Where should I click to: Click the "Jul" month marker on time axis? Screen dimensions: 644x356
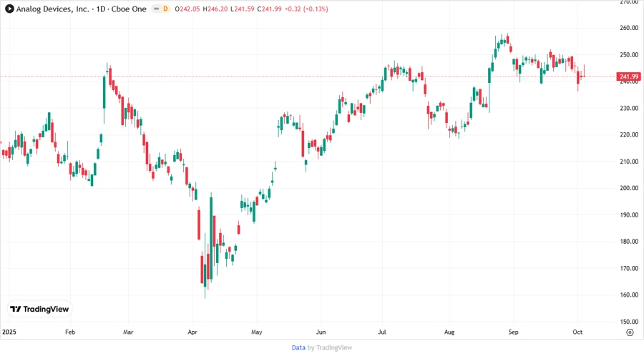tap(383, 332)
